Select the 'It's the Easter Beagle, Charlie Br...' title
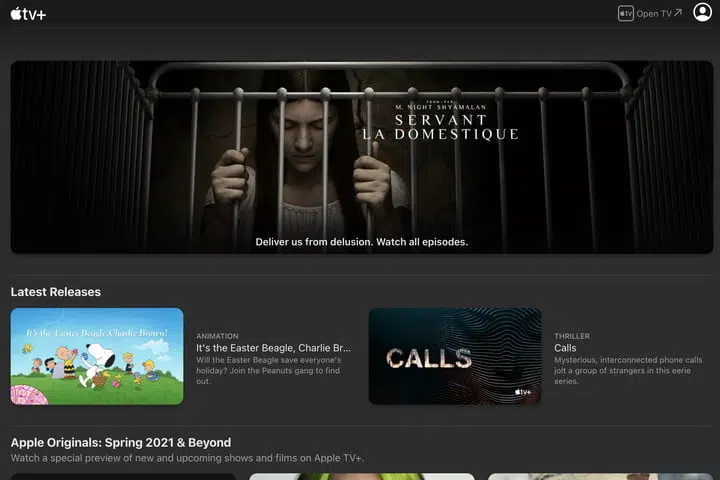This screenshot has width=720, height=480. point(273,348)
